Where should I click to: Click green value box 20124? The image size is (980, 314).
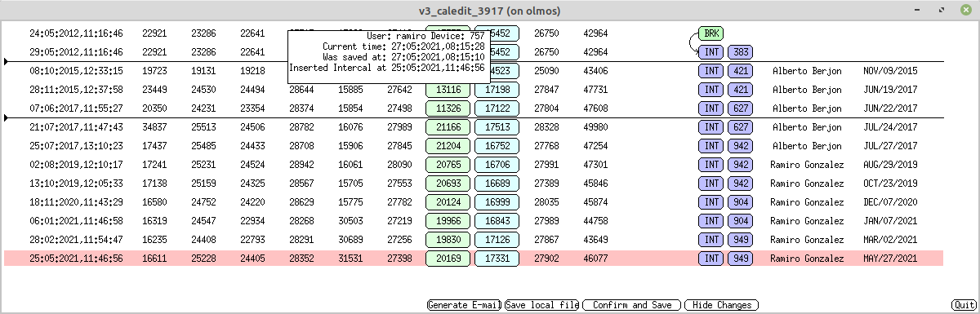point(448,201)
